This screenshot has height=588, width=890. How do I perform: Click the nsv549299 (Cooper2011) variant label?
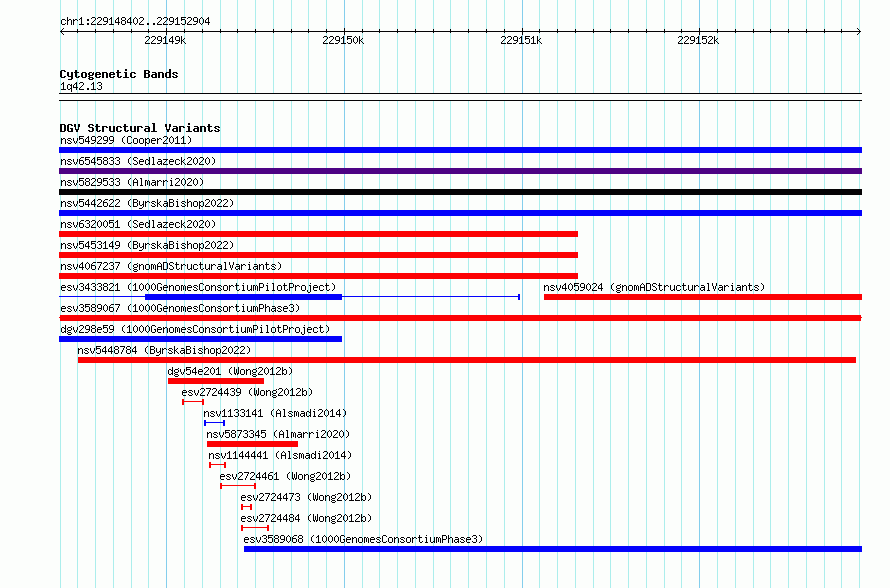coord(126,140)
